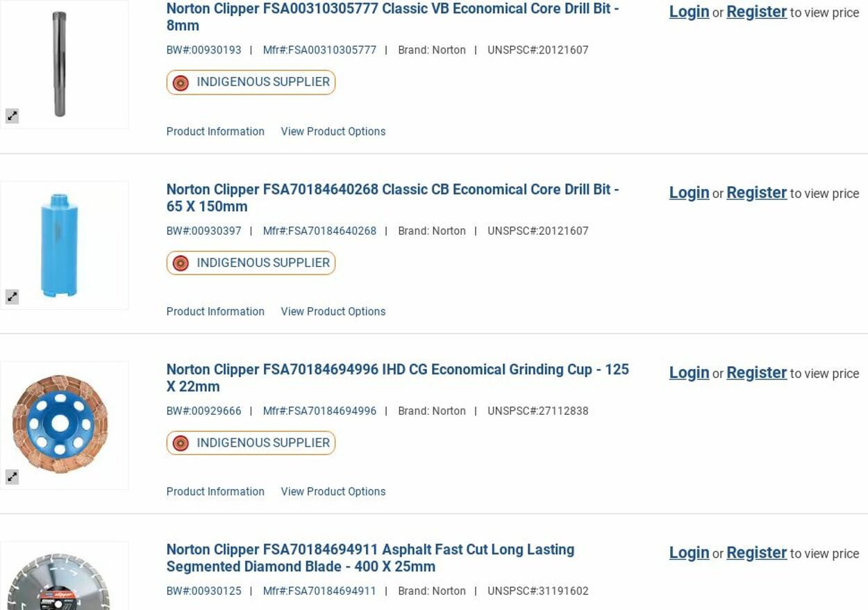
Task: Expand Product Information for 65 X 150mm bit
Action: click(x=215, y=311)
